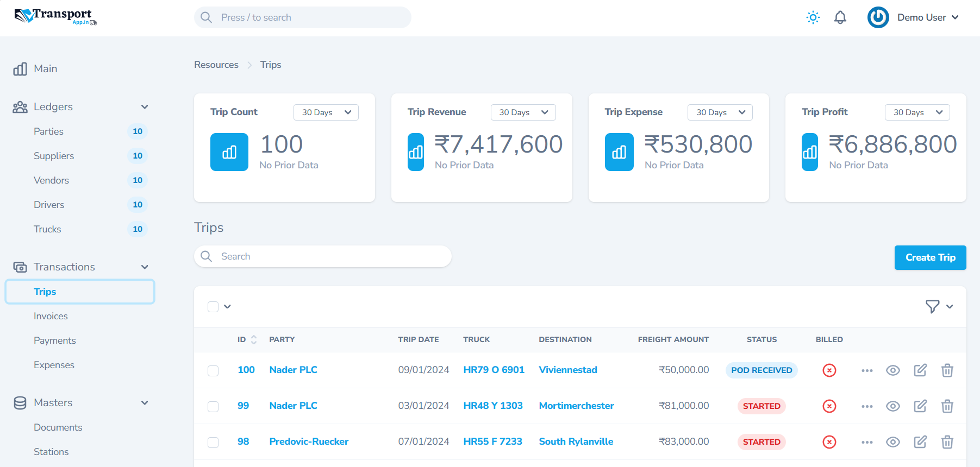Click the edit icon for trip 99
980x467 pixels.
click(x=920, y=406)
